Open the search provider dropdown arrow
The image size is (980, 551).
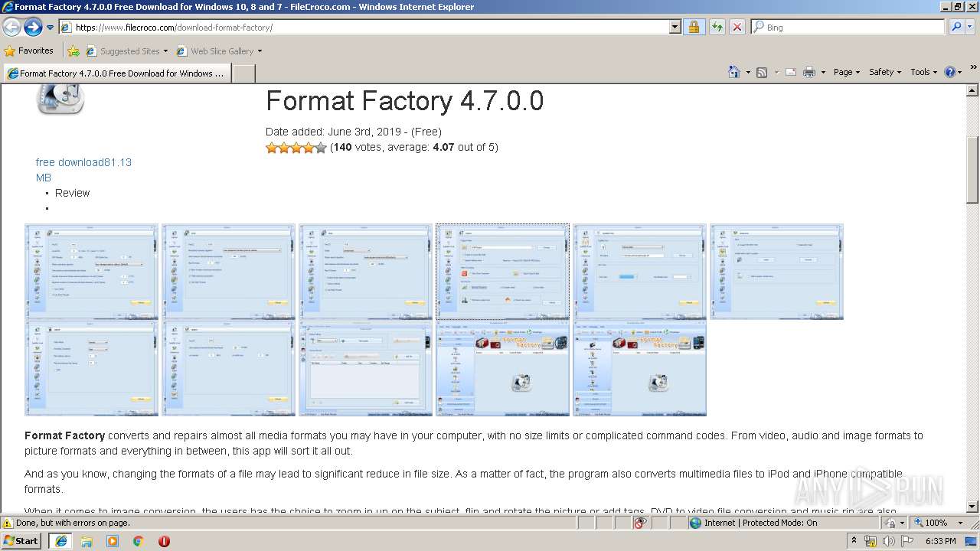coord(971,28)
